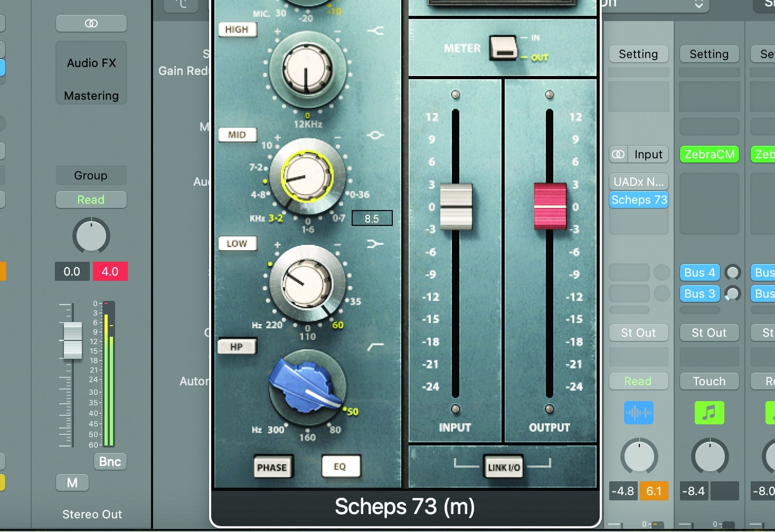This screenshot has width=775, height=532.
Task: Change Read automation mode on audio channel
Action: pyautogui.click(x=638, y=381)
